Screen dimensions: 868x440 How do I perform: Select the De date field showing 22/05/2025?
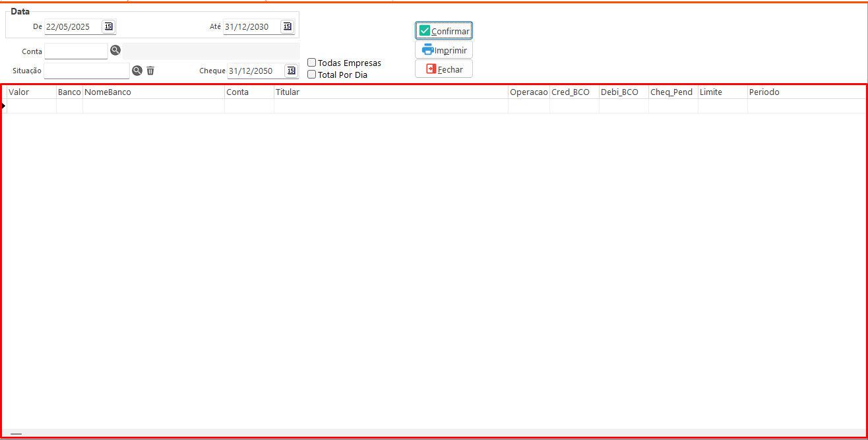coord(73,27)
